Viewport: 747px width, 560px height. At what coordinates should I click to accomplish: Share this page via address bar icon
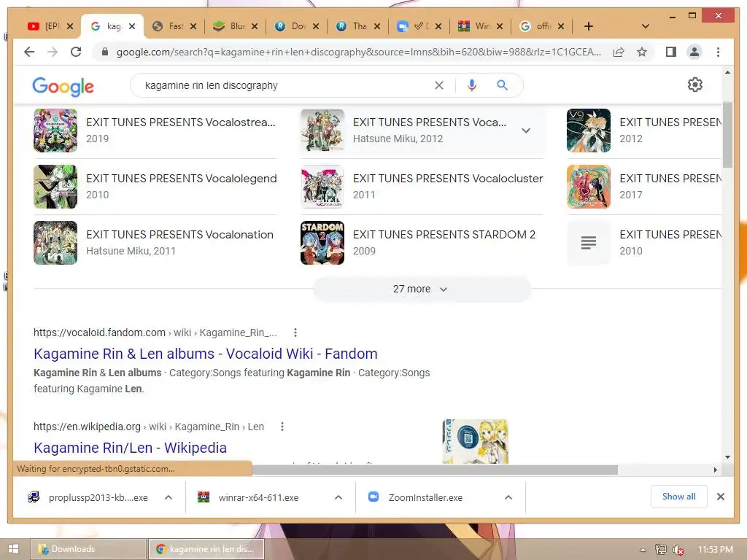point(619,52)
